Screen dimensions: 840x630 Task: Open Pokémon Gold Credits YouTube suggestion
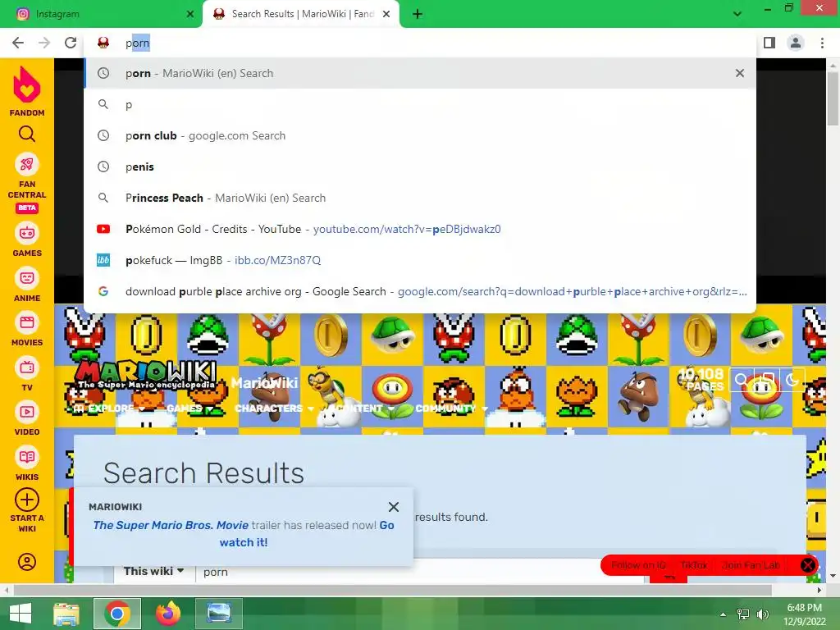pyautogui.click(x=420, y=229)
